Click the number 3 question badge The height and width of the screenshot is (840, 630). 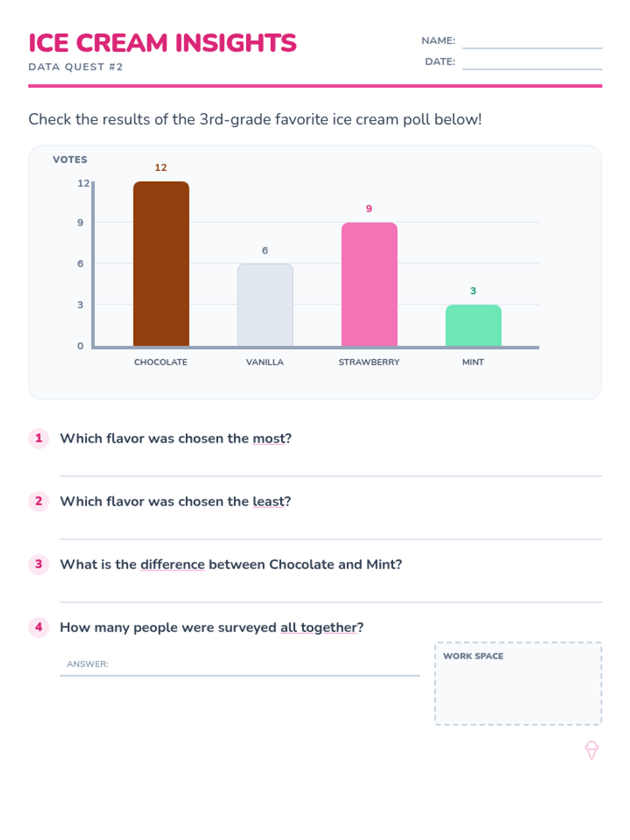pyautogui.click(x=38, y=564)
